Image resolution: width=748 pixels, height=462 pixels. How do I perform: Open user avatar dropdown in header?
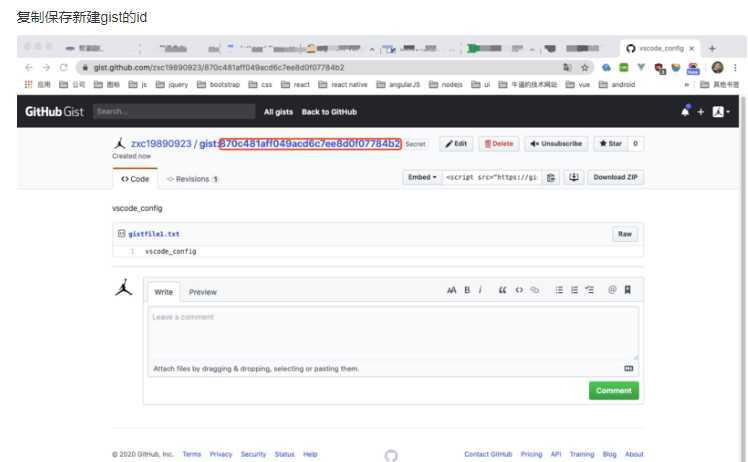tap(721, 112)
